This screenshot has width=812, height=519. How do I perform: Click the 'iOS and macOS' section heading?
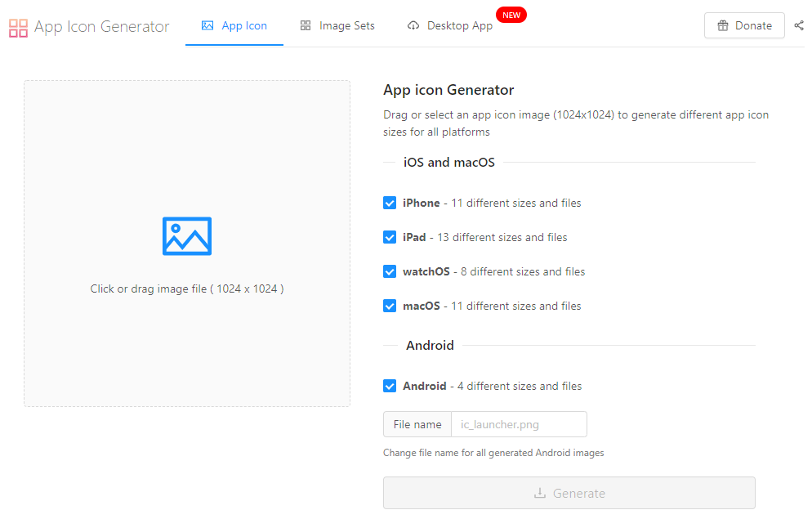449,163
